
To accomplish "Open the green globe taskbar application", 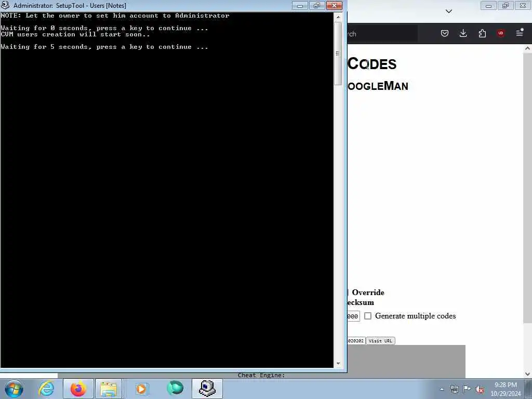I will point(175,388).
